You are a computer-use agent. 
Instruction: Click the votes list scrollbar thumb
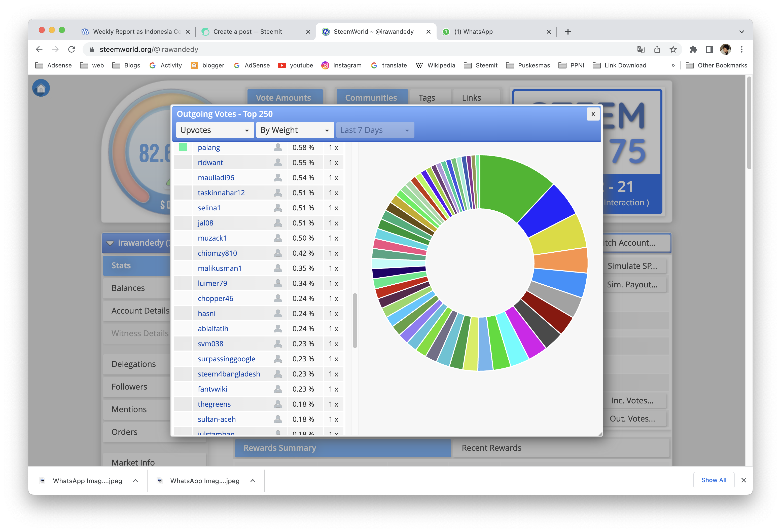pos(354,321)
